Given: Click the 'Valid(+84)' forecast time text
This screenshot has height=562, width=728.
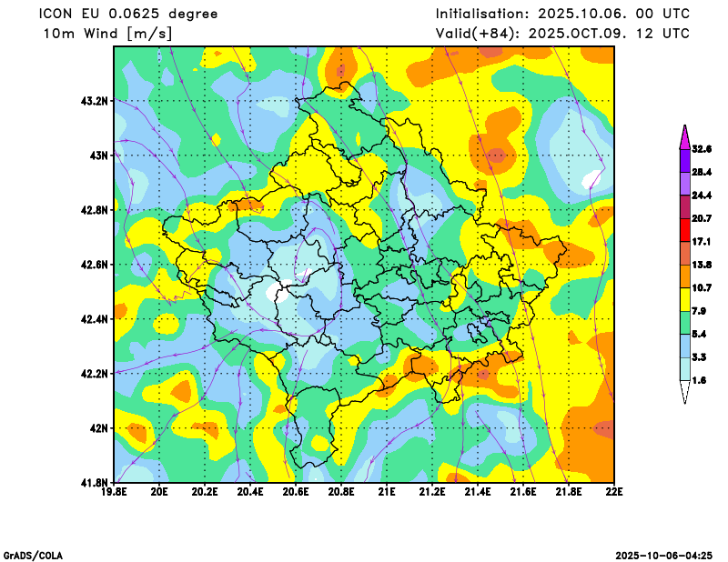Looking at the screenshot, I should 562,34.
